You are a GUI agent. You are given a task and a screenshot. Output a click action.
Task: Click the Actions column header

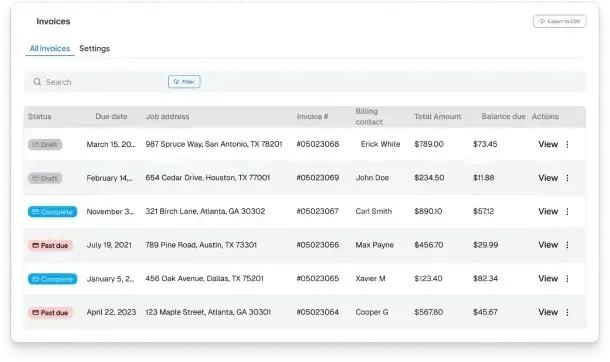pos(545,117)
